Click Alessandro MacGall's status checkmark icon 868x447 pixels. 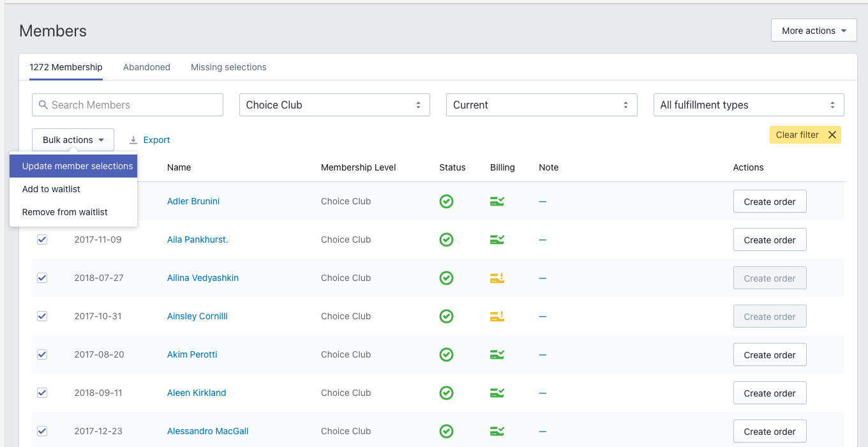pyautogui.click(x=446, y=431)
